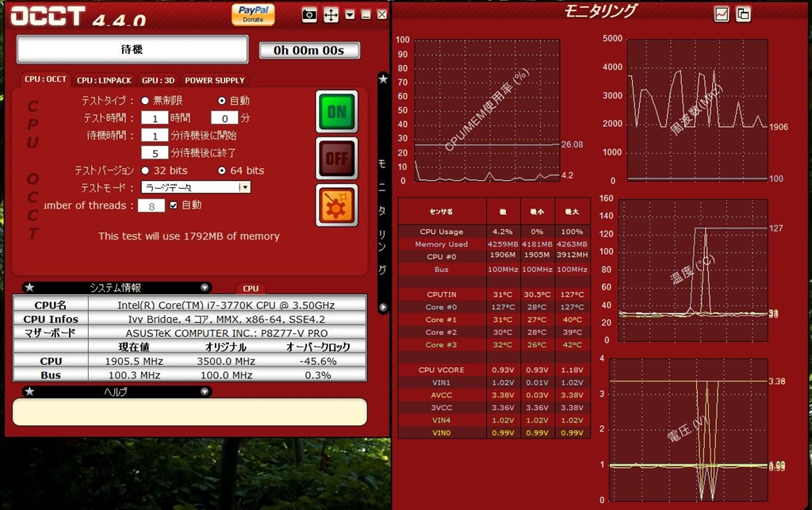This screenshot has height=510, width=812.
Task: Select the 無制限 test type radio
Action: coord(145,101)
